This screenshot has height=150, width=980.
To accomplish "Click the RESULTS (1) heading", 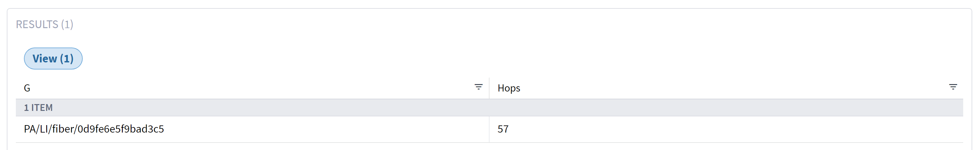I will pyautogui.click(x=45, y=24).
